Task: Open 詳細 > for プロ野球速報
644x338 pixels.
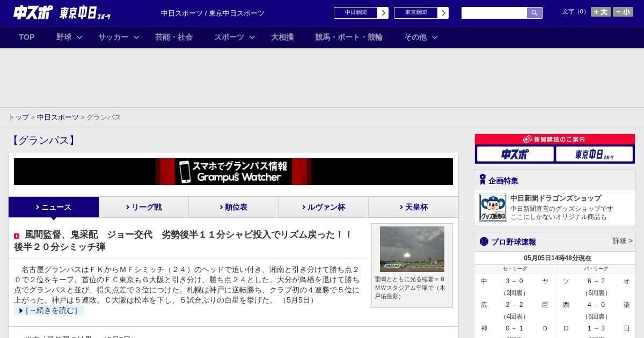Action: [x=623, y=241]
